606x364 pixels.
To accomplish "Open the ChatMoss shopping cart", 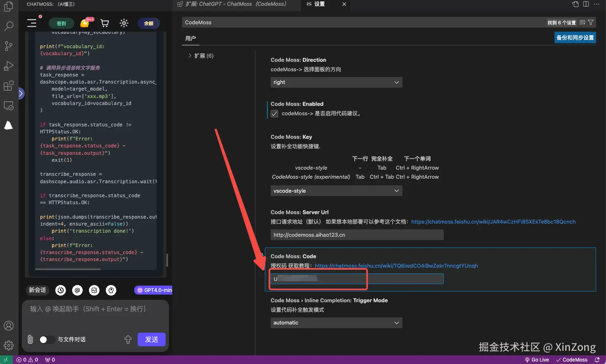I will pos(105,23).
